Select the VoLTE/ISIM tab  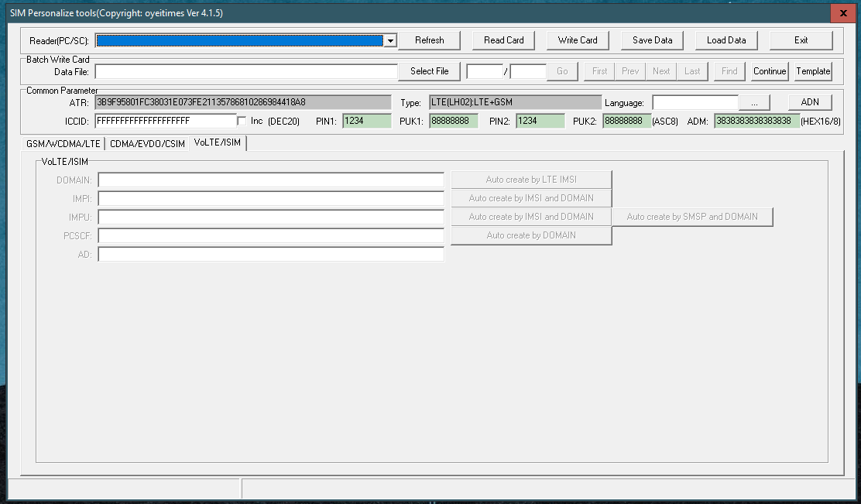pyautogui.click(x=218, y=143)
